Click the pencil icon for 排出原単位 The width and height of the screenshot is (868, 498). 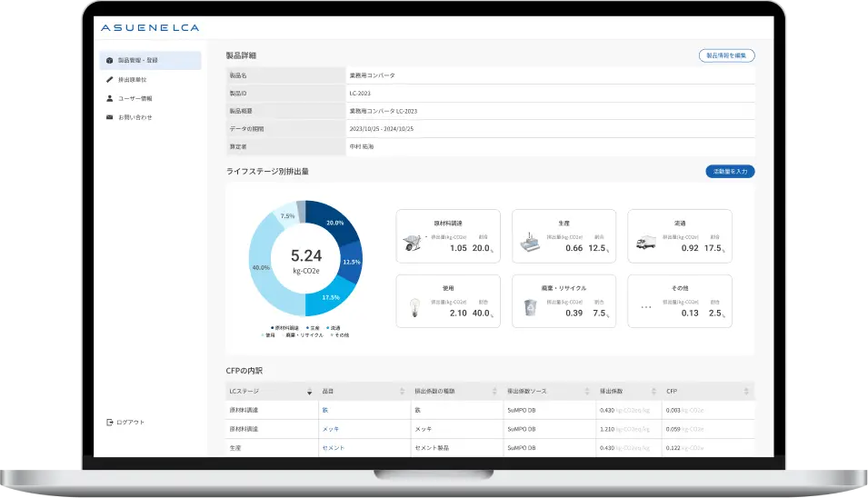(109, 80)
